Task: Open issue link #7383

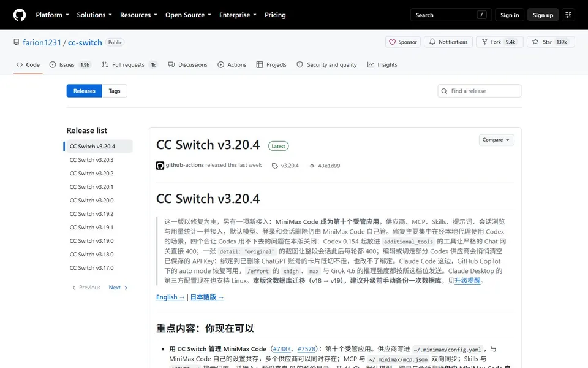Action: pyautogui.click(x=282, y=349)
